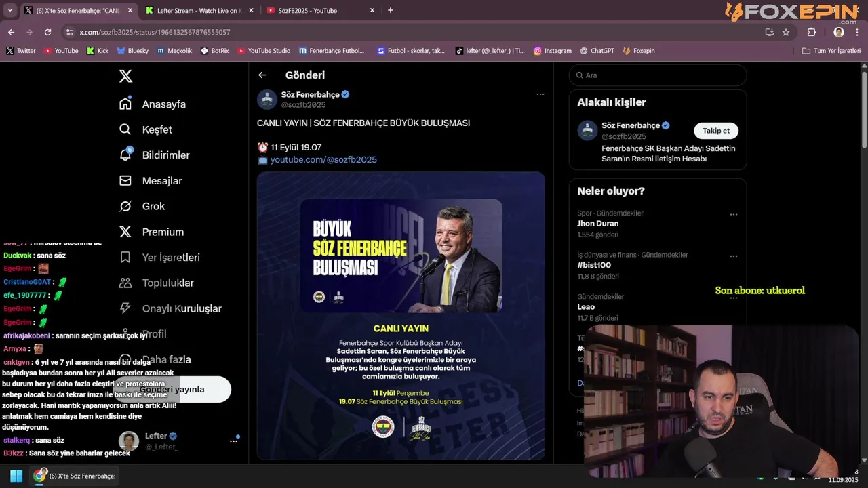The width and height of the screenshot is (868, 488).
Task: Open Bluesky bookmark
Action: tap(132, 51)
